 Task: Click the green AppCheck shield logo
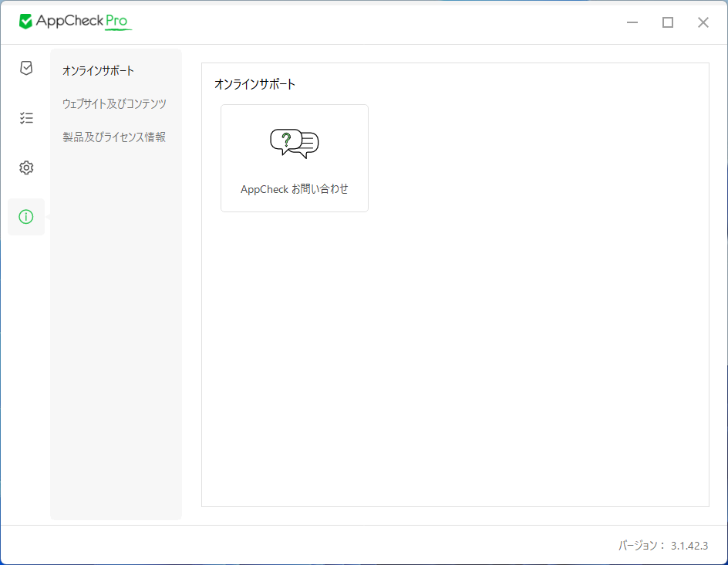[25, 22]
